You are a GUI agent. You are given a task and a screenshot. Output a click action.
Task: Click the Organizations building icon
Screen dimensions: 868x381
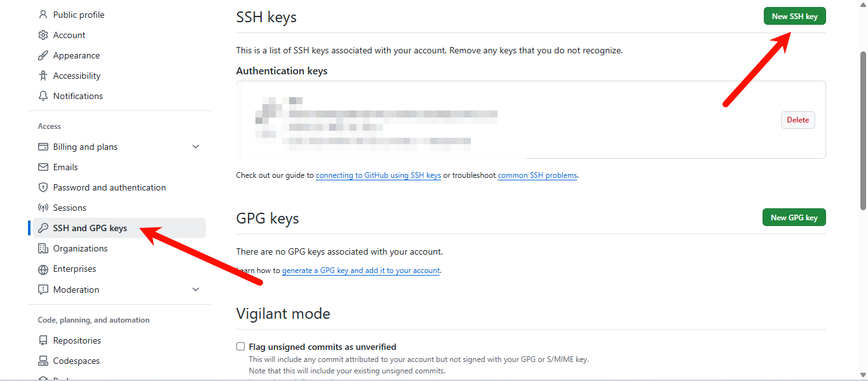tap(43, 248)
